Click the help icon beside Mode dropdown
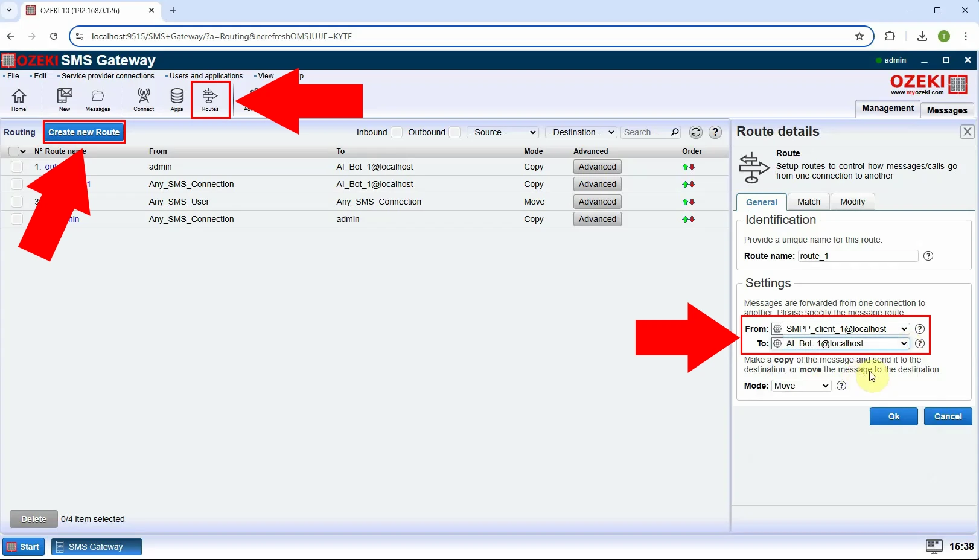Image resolution: width=979 pixels, height=560 pixels. click(841, 386)
